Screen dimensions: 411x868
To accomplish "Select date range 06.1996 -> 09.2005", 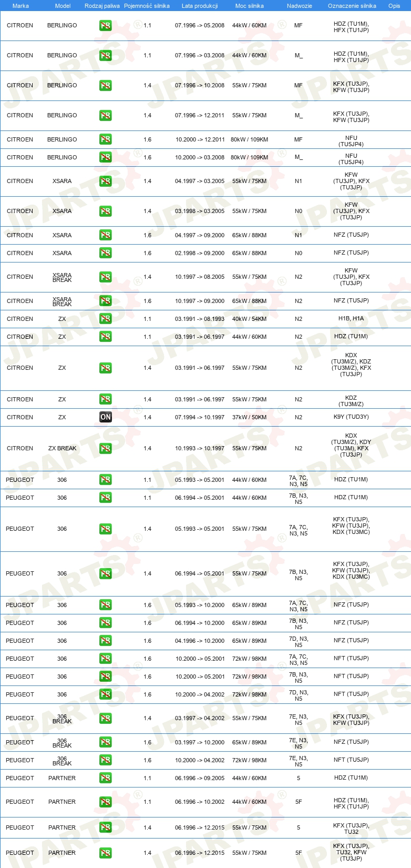I will [200, 778].
